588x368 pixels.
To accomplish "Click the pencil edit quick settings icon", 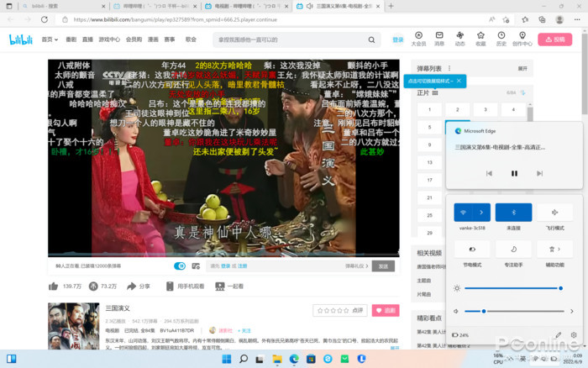I will [x=558, y=334].
